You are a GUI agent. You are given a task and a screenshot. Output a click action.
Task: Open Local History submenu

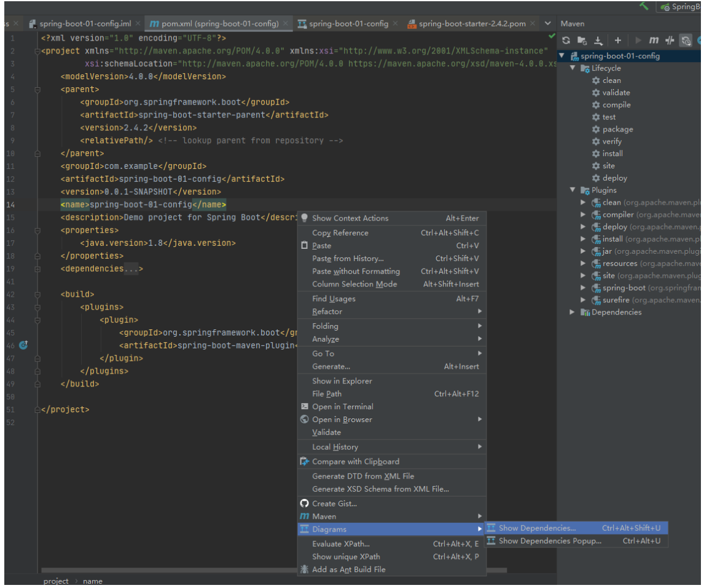(x=392, y=447)
